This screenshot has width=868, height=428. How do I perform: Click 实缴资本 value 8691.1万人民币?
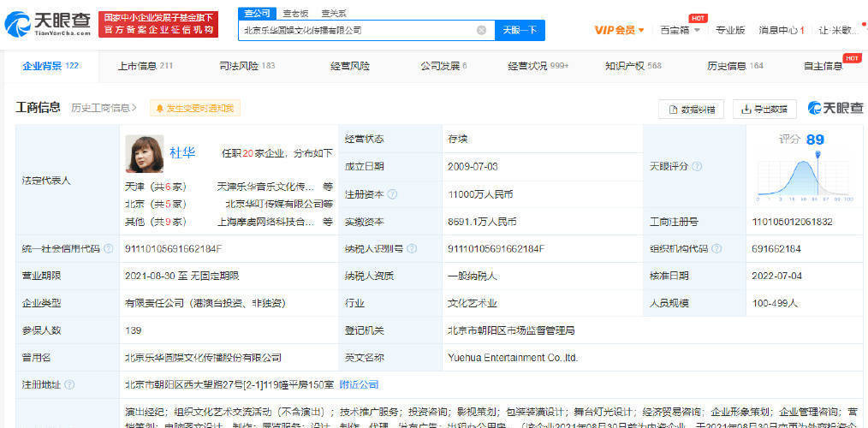coord(482,222)
